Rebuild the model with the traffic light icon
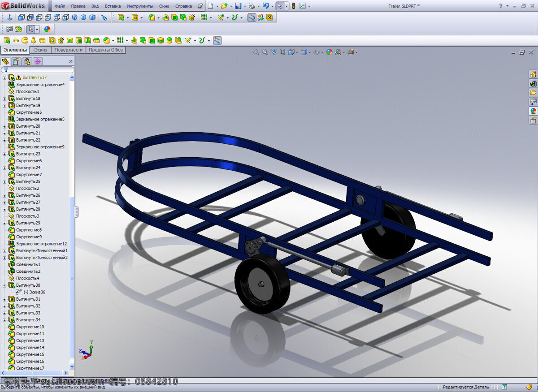 coord(294,6)
